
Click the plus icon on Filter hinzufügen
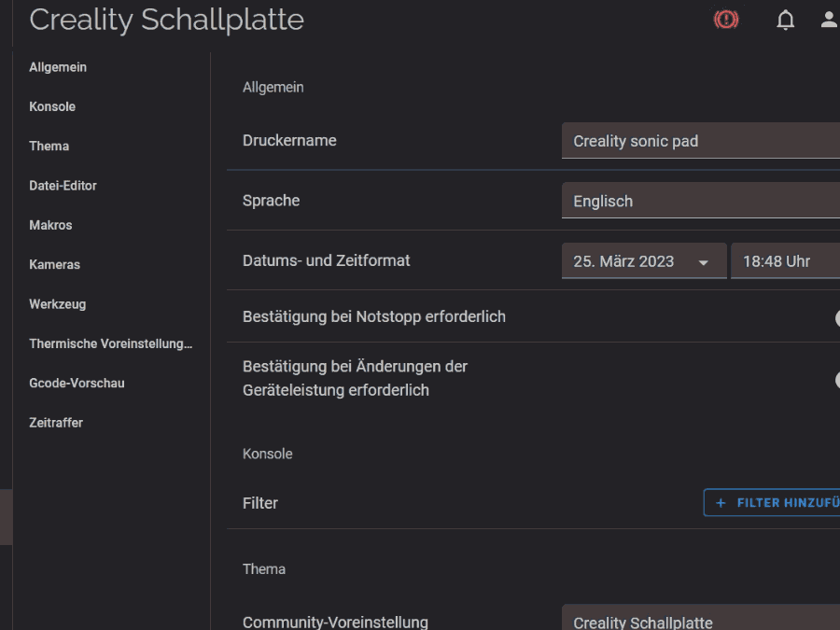[x=721, y=502]
